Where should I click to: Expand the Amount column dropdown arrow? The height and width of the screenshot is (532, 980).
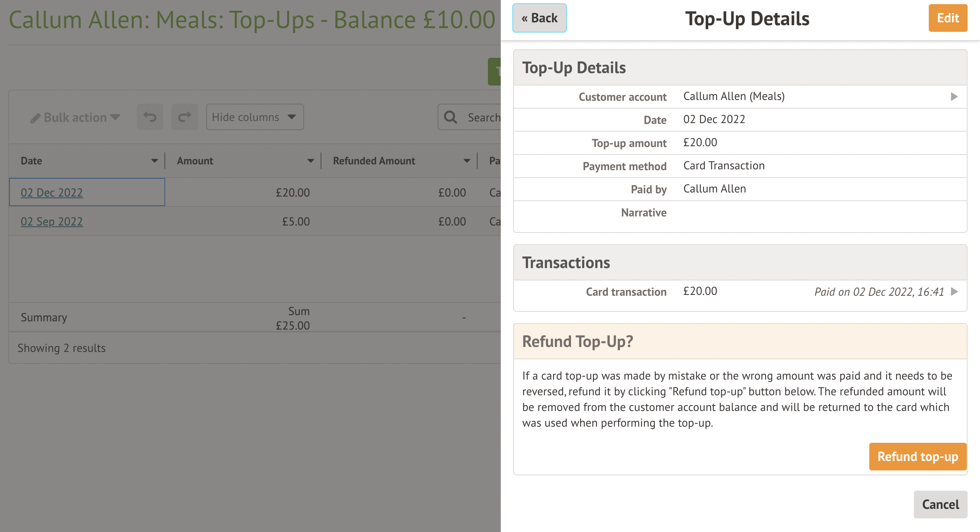point(310,161)
